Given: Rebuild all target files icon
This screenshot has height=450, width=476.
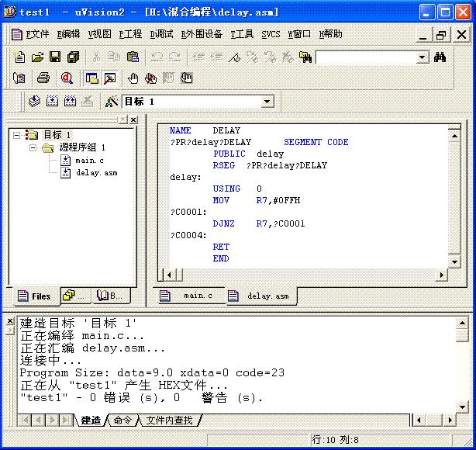Looking at the screenshot, I should tap(70, 101).
